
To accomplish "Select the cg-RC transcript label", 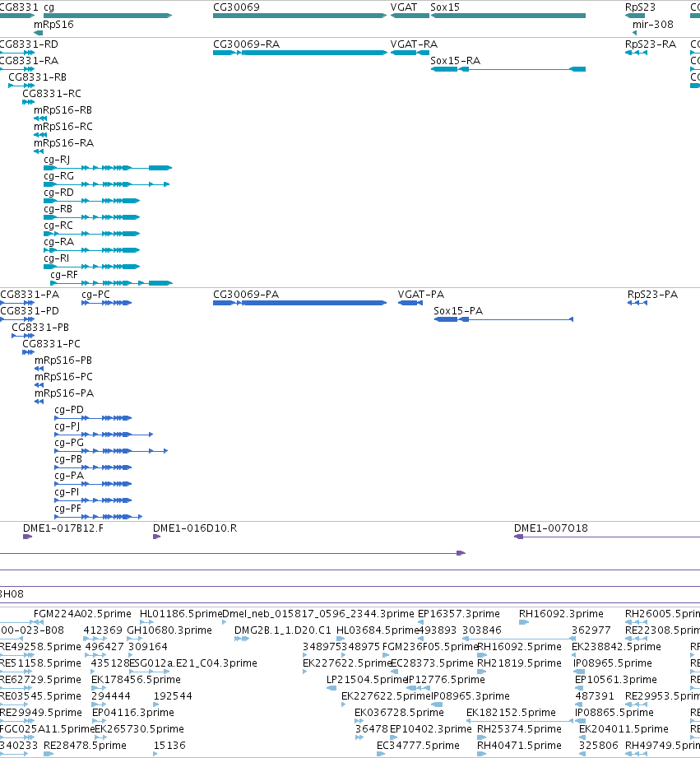I will pyautogui.click(x=58, y=225).
